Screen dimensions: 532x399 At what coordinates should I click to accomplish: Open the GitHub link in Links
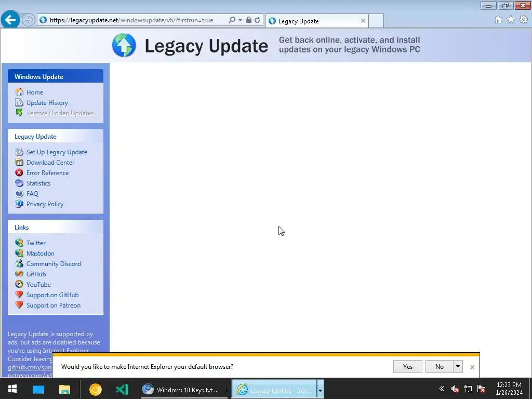coord(36,274)
